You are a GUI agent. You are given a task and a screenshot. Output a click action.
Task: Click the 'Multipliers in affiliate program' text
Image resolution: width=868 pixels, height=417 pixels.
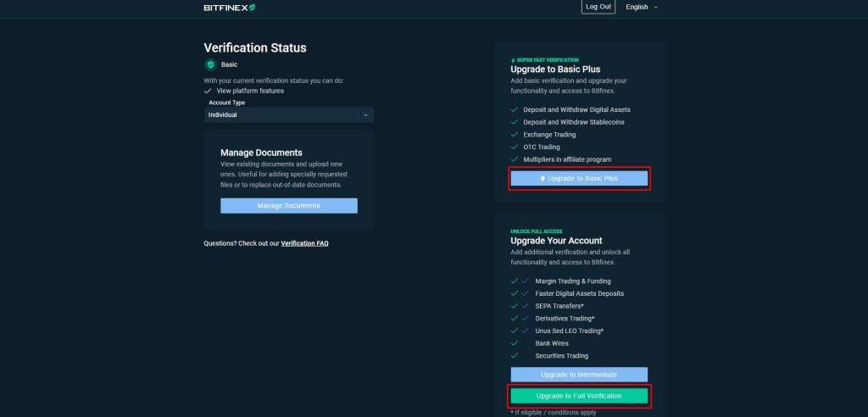567,159
